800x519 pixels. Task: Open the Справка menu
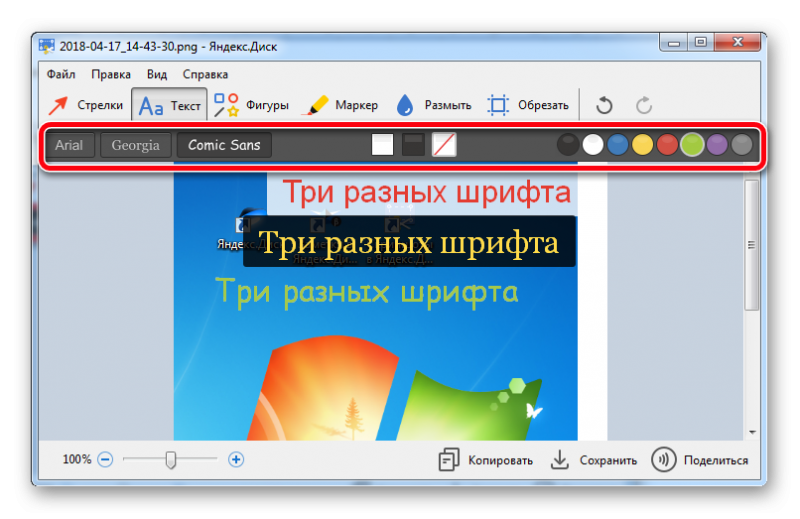point(205,75)
